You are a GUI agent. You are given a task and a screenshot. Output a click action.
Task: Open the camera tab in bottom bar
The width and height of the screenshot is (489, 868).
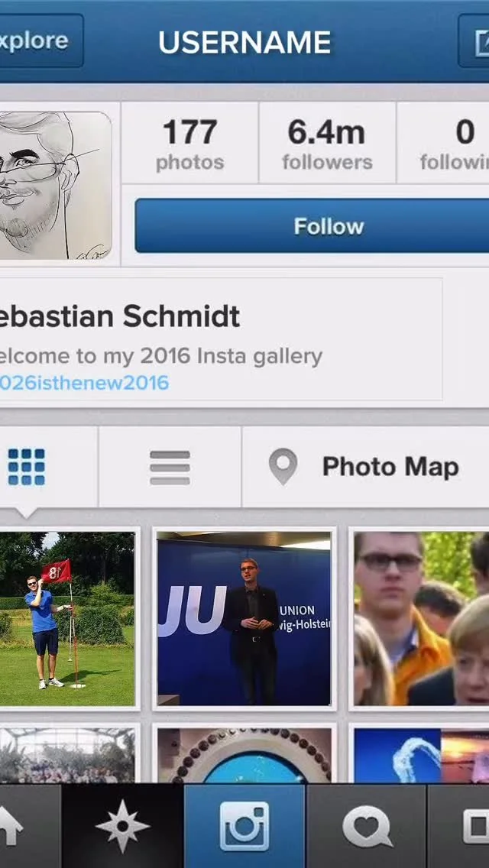pyautogui.click(x=244, y=826)
